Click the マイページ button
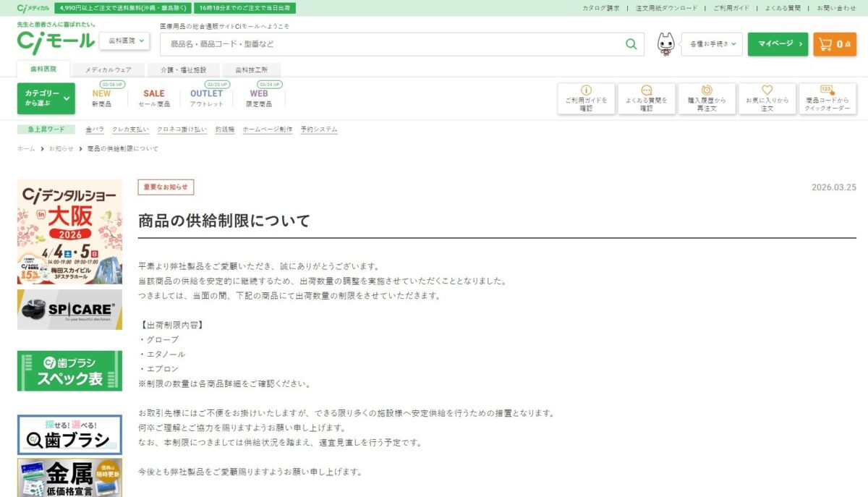 pyautogui.click(x=778, y=44)
